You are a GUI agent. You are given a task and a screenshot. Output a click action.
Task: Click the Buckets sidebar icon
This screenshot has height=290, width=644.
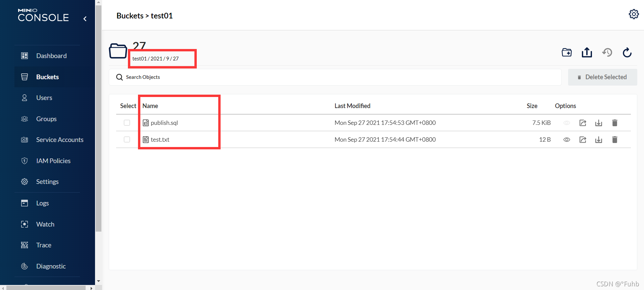[x=25, y=77]
